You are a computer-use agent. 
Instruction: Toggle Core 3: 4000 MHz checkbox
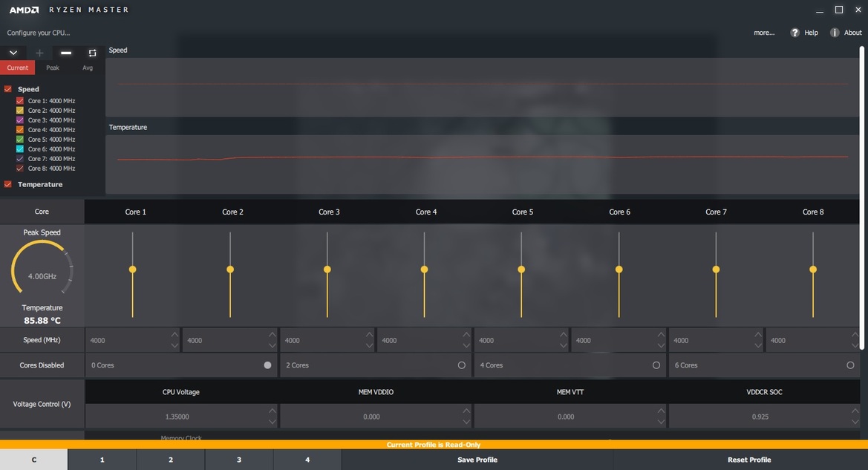point(20,120)
